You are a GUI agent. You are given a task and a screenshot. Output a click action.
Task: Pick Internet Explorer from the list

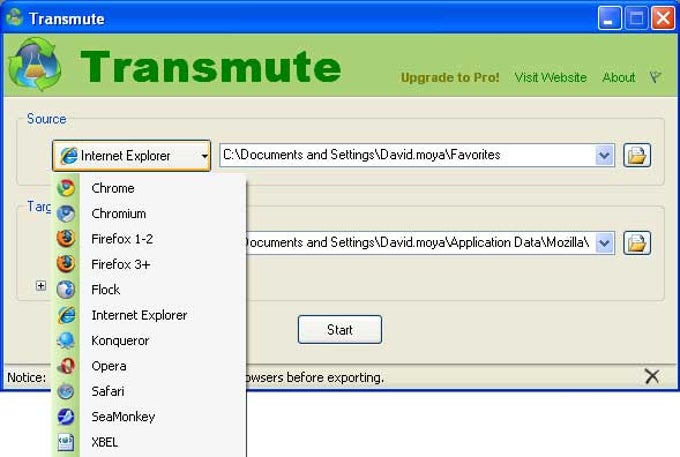tap(149, 315)
